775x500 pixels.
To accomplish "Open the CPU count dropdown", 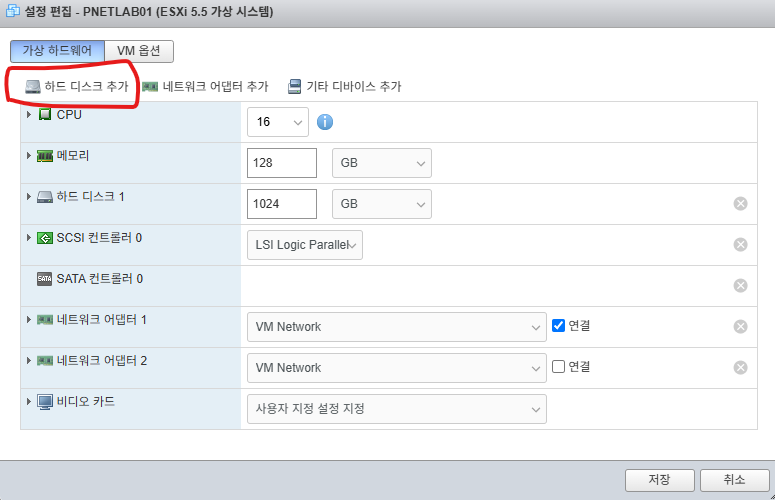I will tap(278, 122).
